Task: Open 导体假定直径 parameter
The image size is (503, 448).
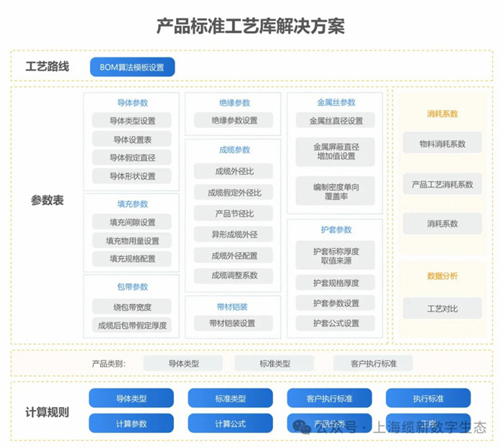Action: point(132,157)
